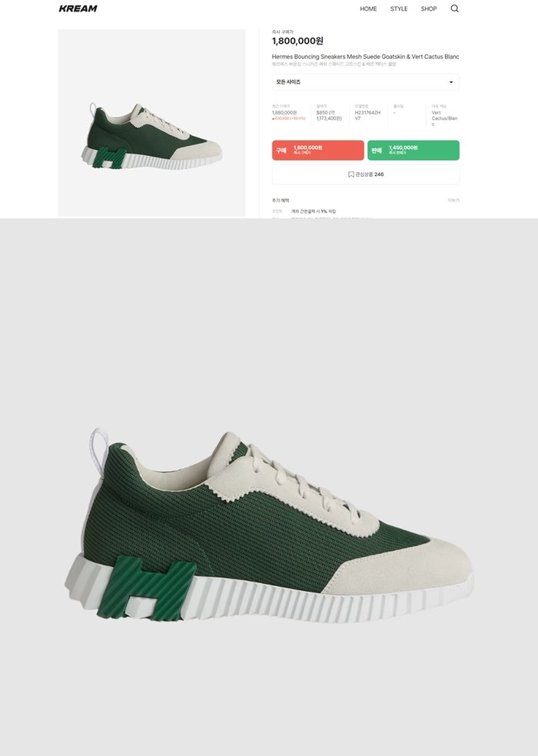Click 더보기 beside 추가 혜택
This screenshot has width=538, height=756.
[453, 200]
